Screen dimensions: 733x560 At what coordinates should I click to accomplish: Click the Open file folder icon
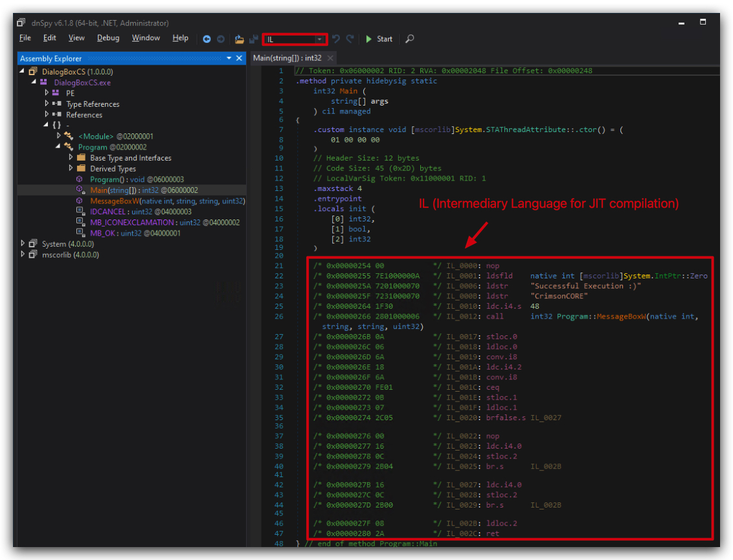240,39
